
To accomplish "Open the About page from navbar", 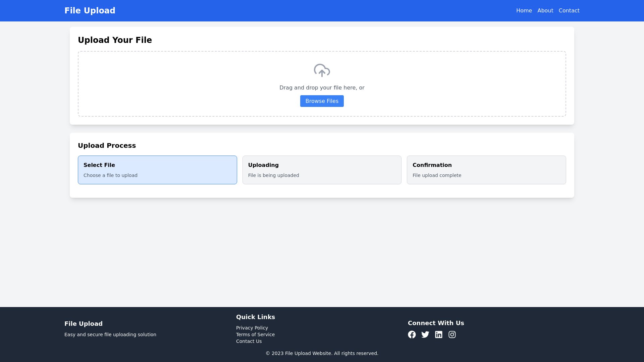I will pos(545,10).
